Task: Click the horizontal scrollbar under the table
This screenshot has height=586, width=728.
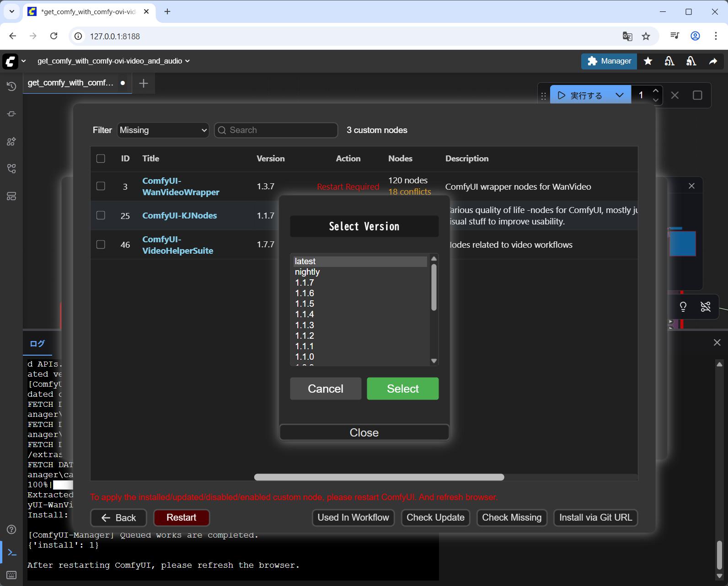Action: pos(379,477)
